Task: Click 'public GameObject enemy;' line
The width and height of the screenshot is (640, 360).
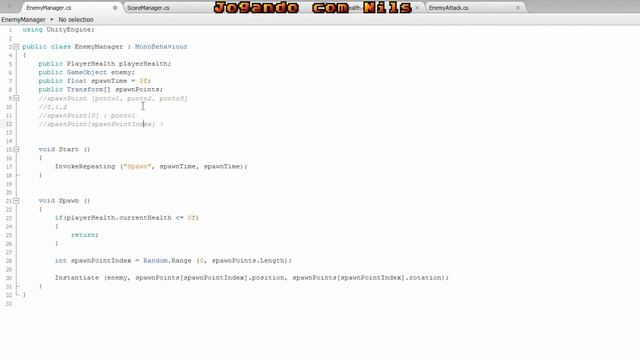Action: pyautogui.click(x=87, y=73)
